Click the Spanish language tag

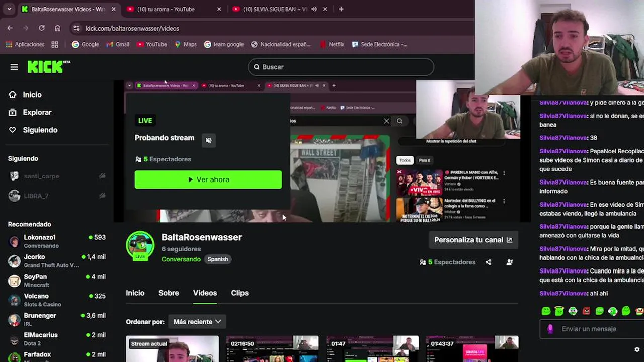[218, 259]
